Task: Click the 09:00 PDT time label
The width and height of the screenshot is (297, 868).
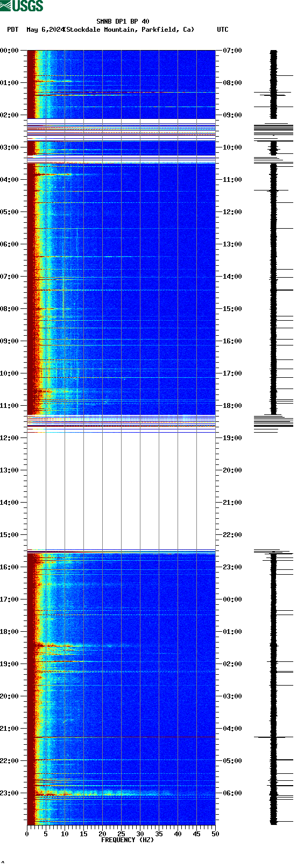Action: (10, 341)
